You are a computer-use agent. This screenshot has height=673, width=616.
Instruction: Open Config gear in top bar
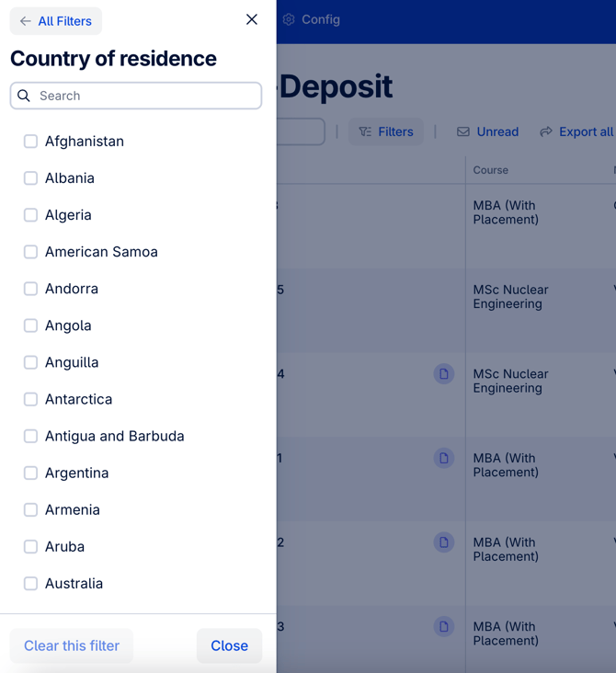289,19
